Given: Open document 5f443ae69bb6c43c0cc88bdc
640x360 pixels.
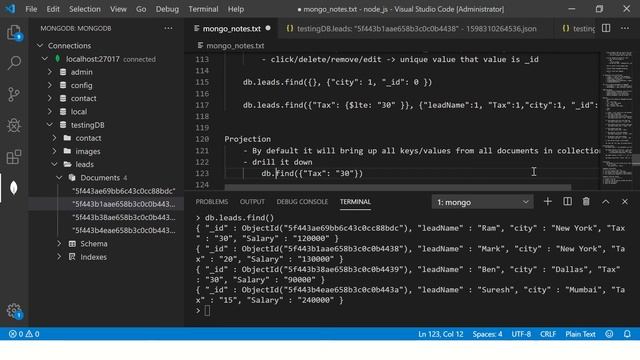Looking at the screenshot, I should click(124, 191).
